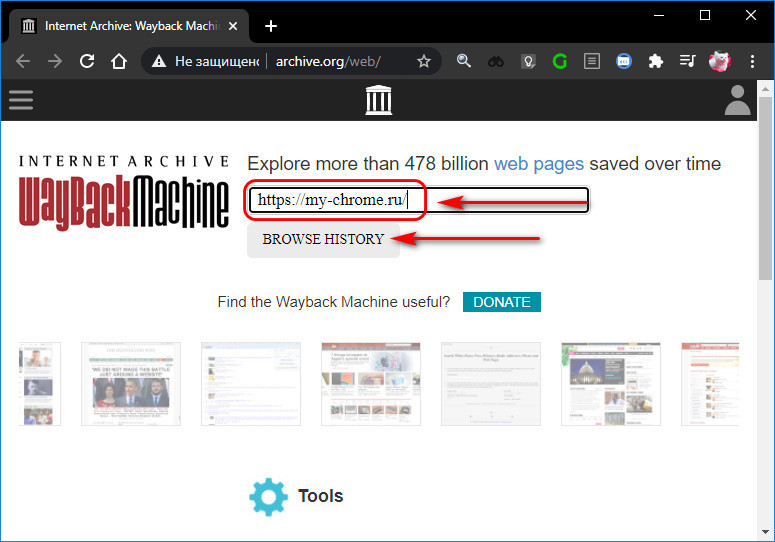Click the vertical scrollbar thumb

coord(765,189)
